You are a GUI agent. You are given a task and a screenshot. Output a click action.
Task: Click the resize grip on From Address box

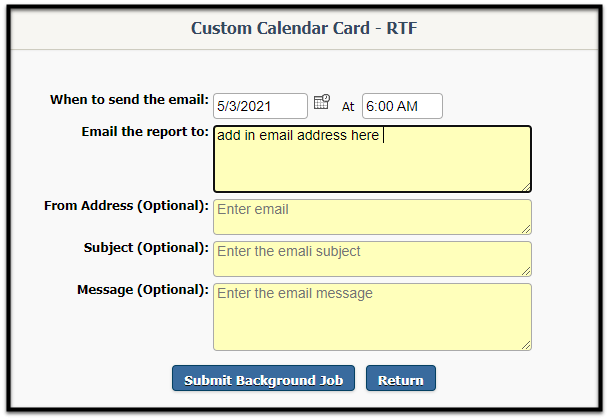point(526,229)
